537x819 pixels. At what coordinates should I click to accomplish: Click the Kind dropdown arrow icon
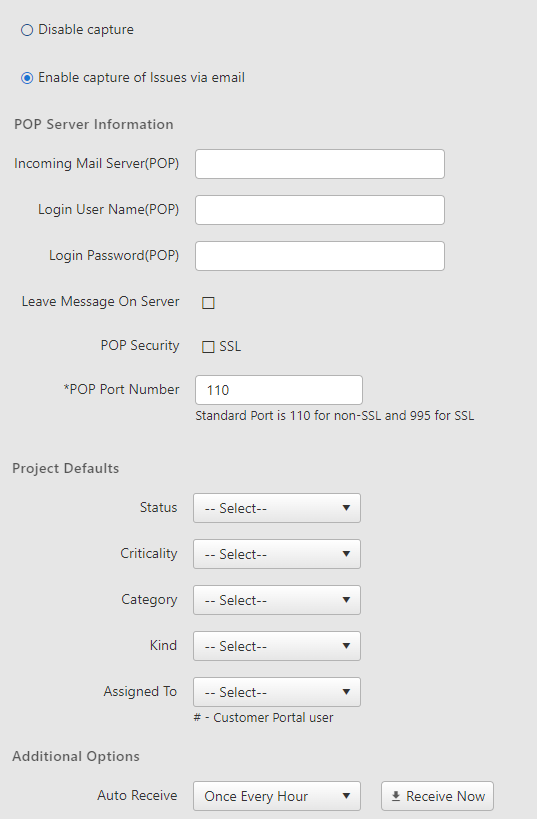pos(346,646)
